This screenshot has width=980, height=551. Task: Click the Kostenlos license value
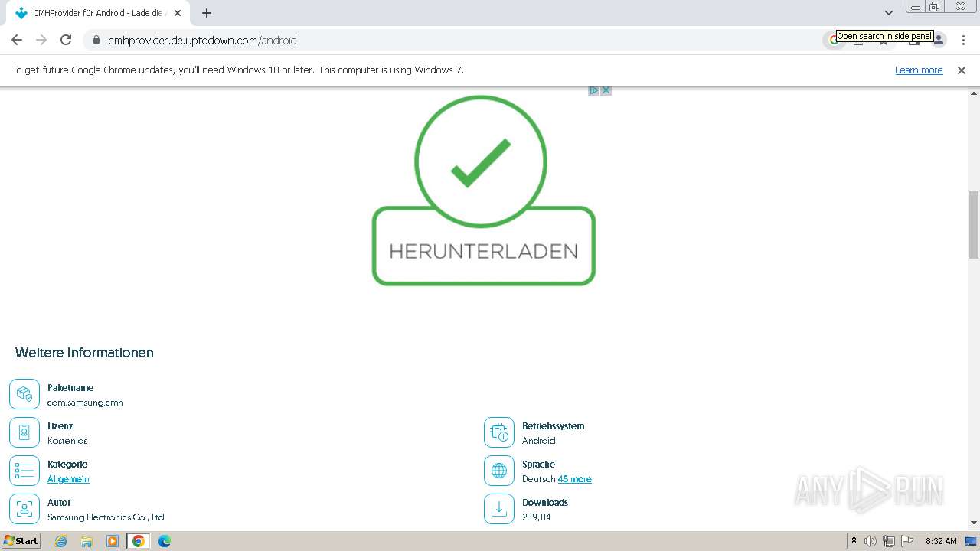pos(67,441)
